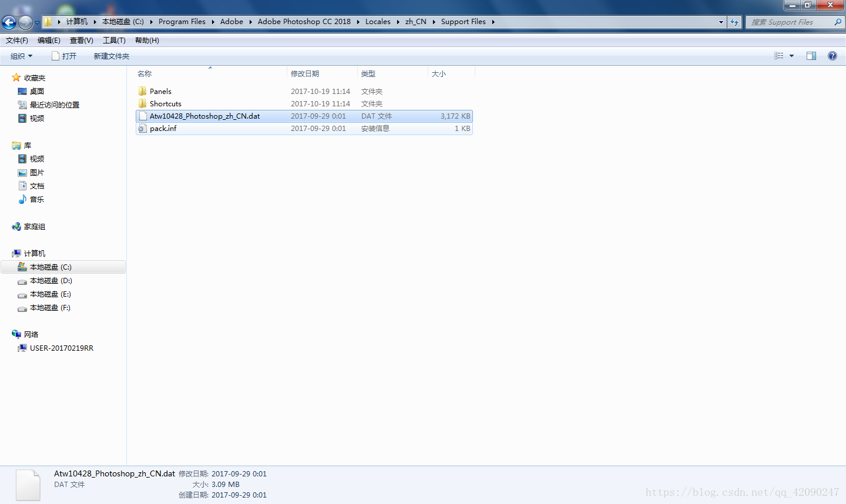Navigate to Locales breadcrumb
Screen dimensions: 846x504
378,22
